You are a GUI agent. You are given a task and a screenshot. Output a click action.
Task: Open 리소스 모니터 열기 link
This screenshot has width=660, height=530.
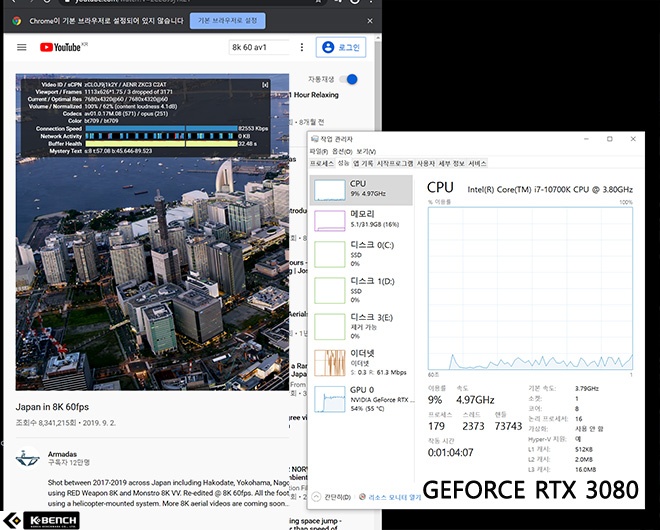(x=394, y=497)
